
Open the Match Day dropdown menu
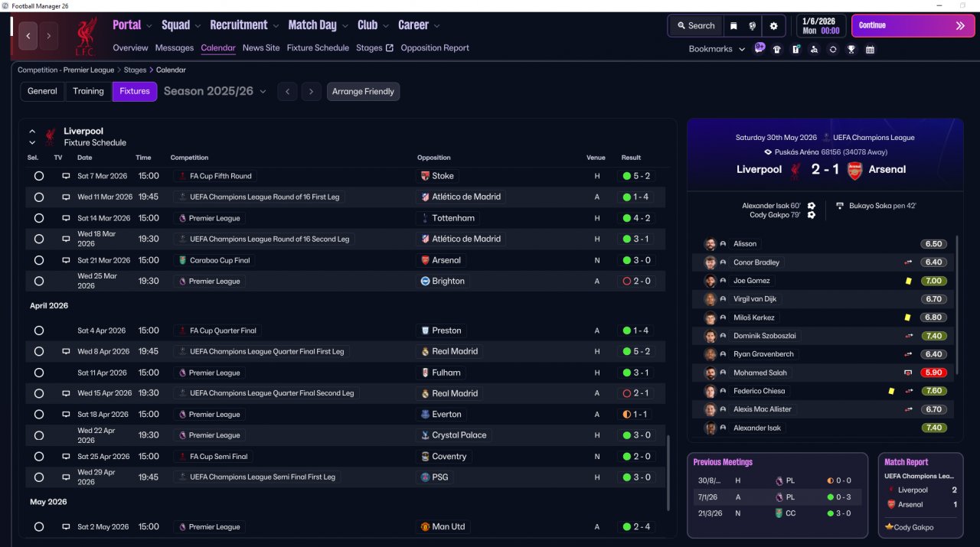coord(318,25)
